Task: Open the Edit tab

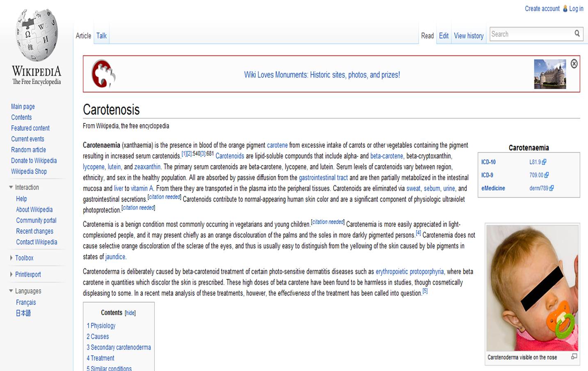Action: point(444,36)
